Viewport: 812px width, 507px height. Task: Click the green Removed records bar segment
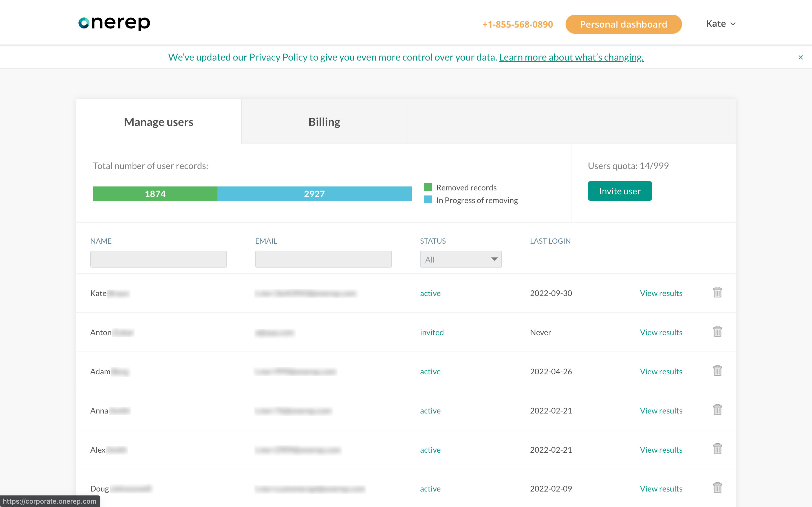[155, 194]
